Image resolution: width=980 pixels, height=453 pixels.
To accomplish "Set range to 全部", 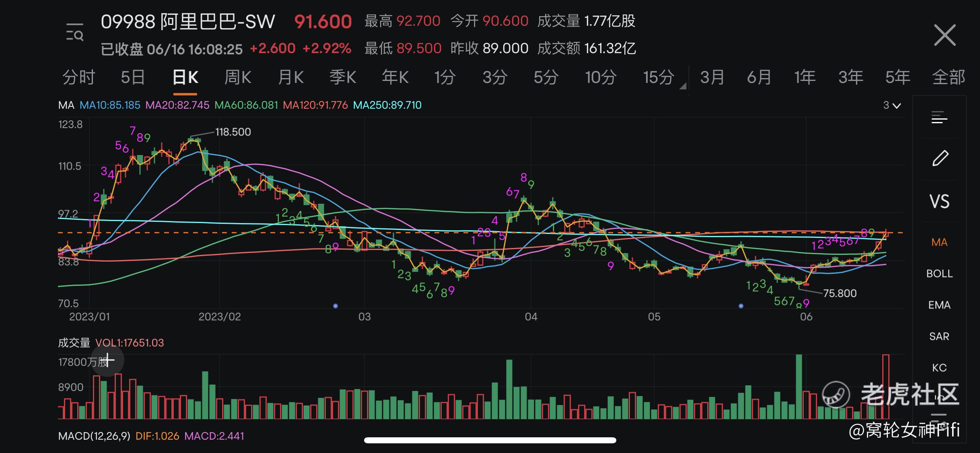I will 949,77.
